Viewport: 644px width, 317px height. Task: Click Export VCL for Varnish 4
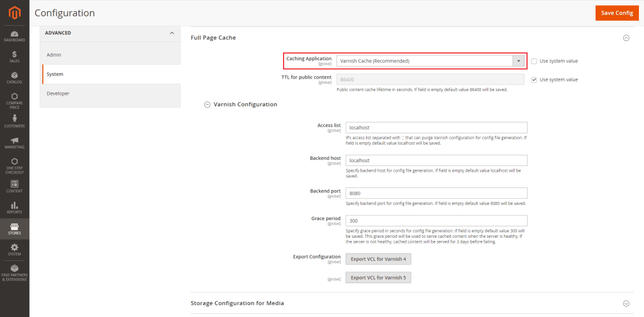pos(378,259)
